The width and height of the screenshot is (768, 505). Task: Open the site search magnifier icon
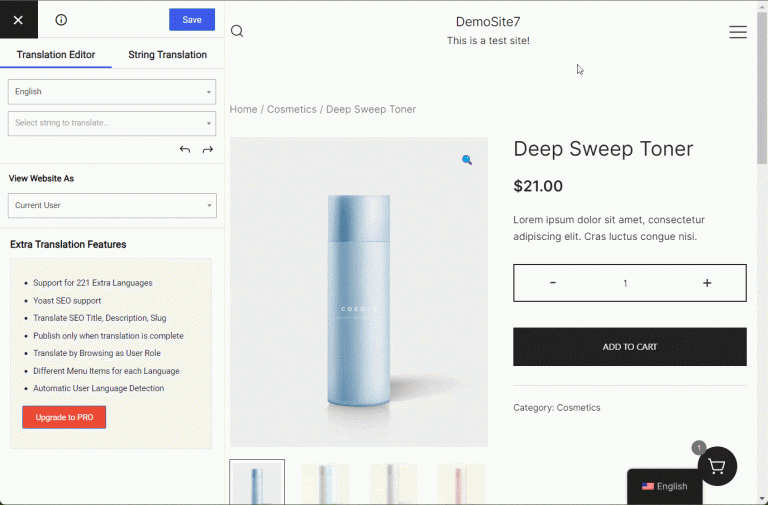tap(237, 31)
